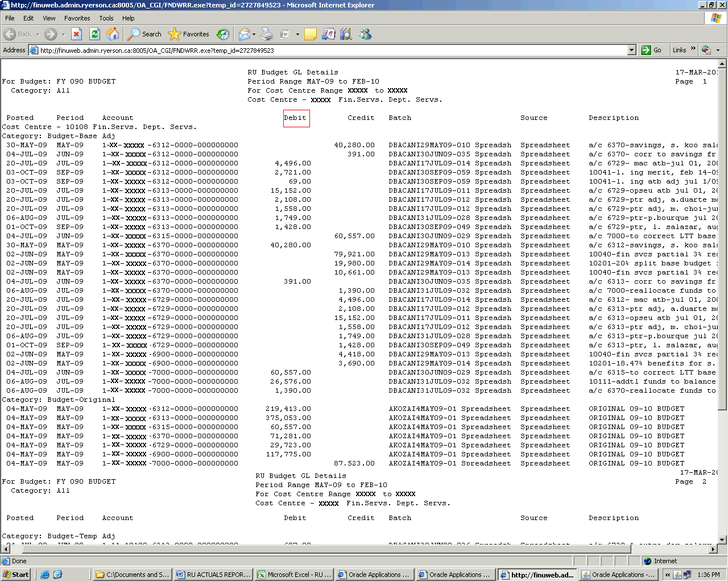Switch to Microsoft Excel taskbar window
Screen dimensions: 728x582
coord(293,575)
